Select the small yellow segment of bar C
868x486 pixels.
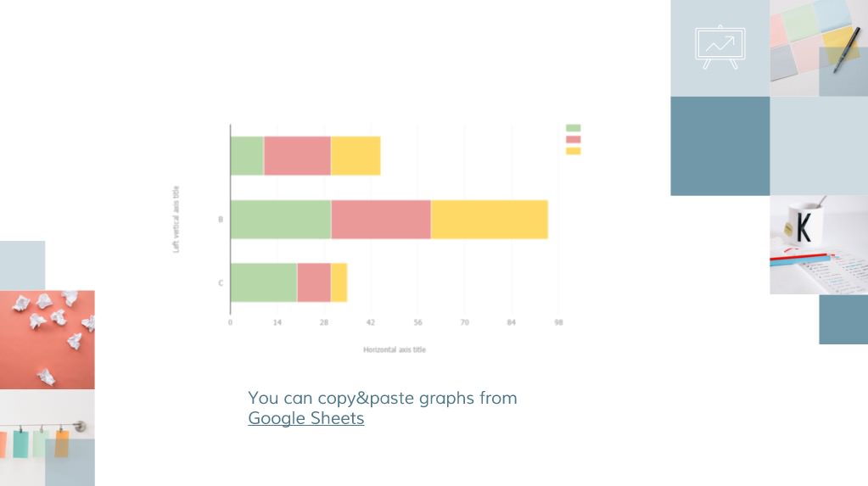click(x=339, y=282)
